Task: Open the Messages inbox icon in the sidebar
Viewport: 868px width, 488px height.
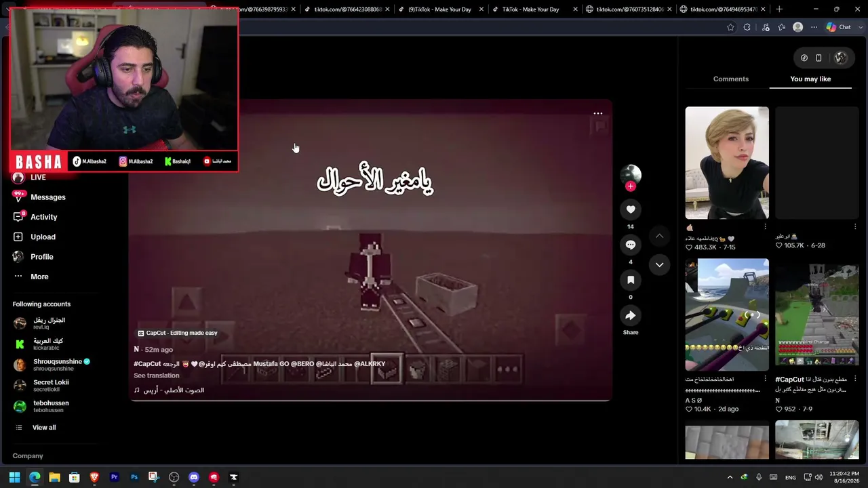Action: [18, 197]
